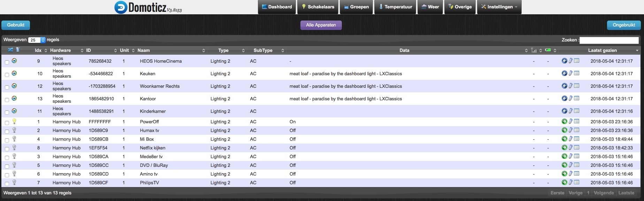The height and width of the screenshot is (201, 644).
Task: Tick the checkbox for PowerOff row
Action: click(7, 123)
